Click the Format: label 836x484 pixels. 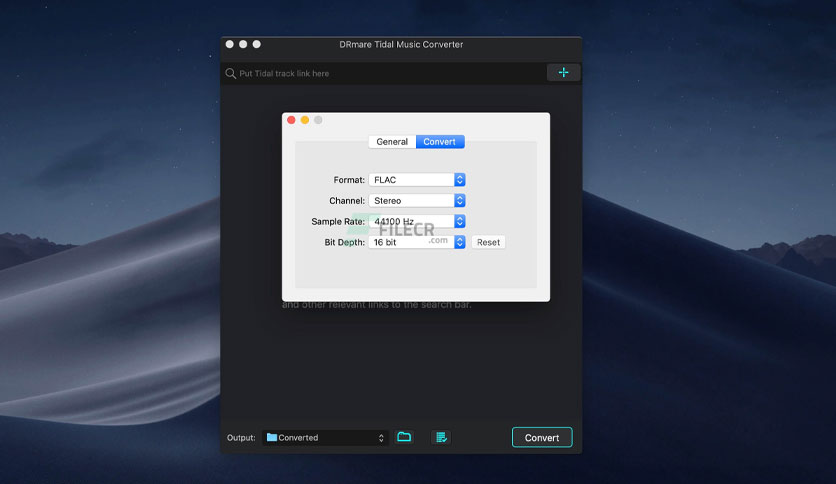(349, 180)
